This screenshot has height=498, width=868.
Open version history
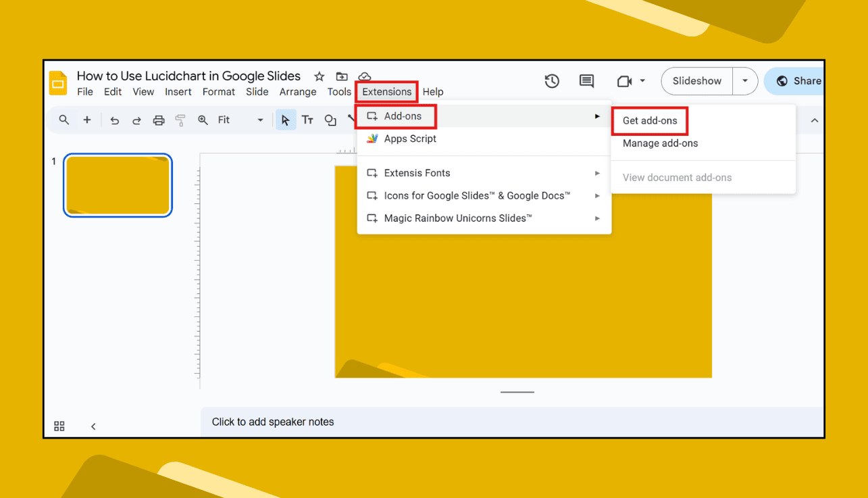[552, 81]
